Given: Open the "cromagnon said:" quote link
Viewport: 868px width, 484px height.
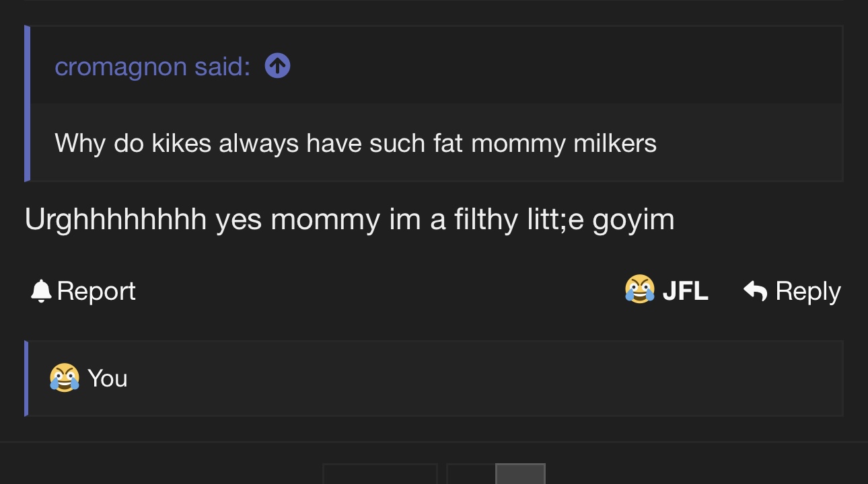Looking at the screenshot, I should pos(152,67).
